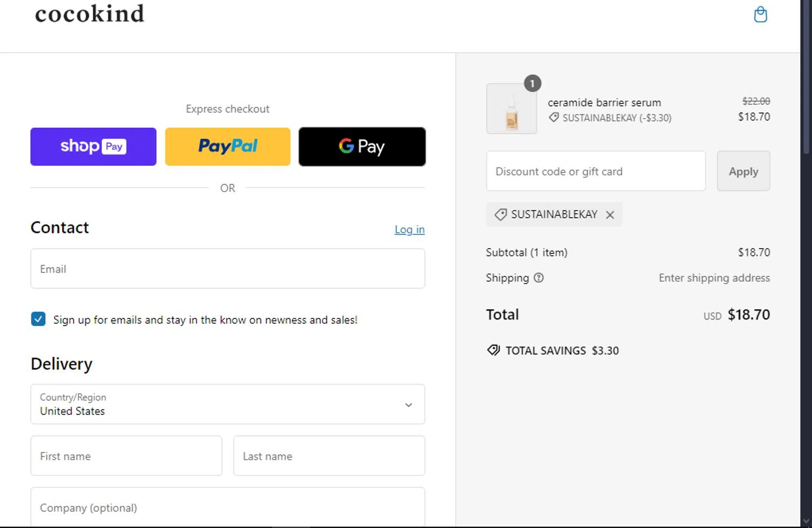Click the Country/Region chevron arrow

pos(409,405)
